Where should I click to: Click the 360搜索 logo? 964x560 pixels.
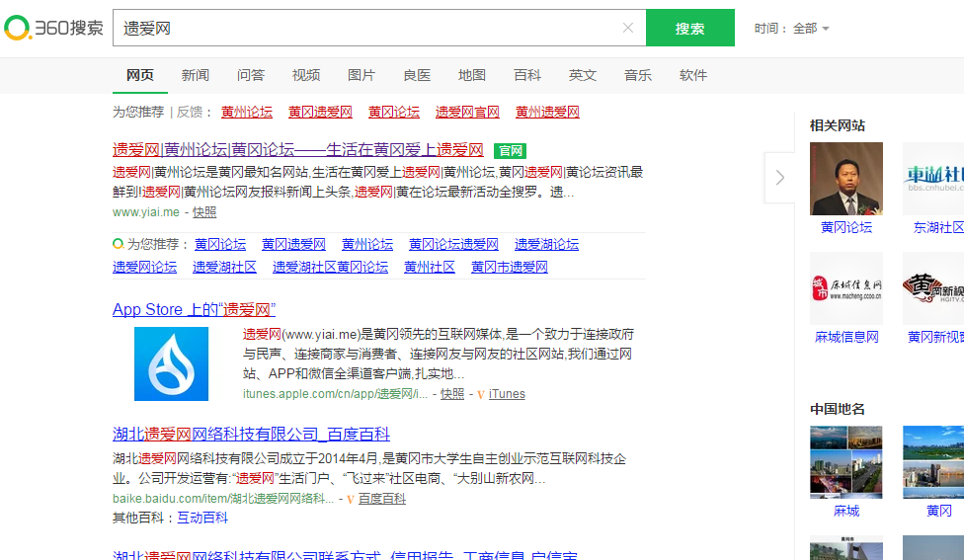coord(53,28)
